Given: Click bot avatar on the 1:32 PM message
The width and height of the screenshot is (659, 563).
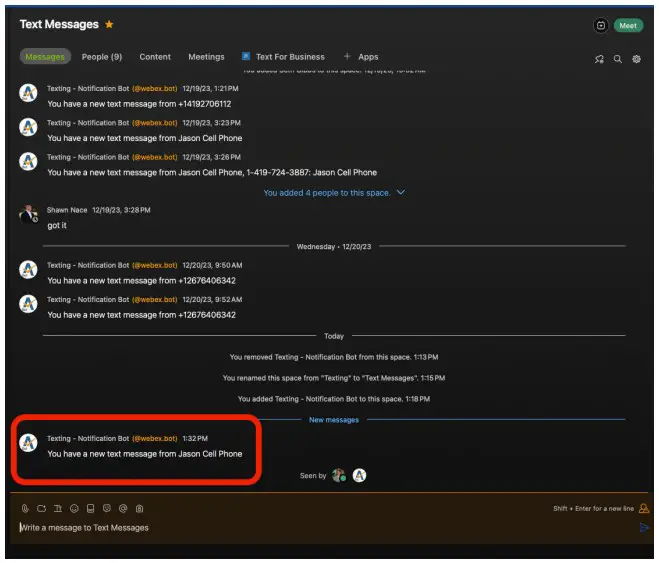Looking at the screenshot, I should (29, 443).
